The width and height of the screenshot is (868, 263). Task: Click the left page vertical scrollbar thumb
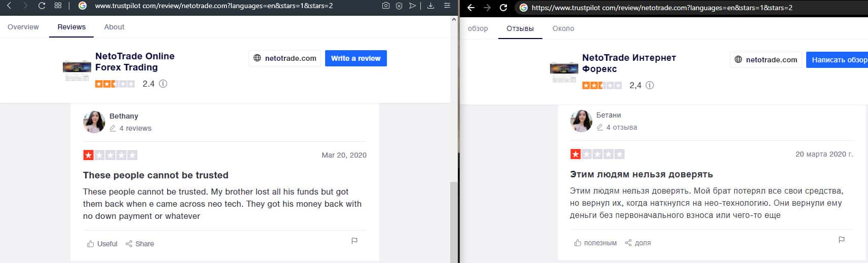[x=454, y=221]
